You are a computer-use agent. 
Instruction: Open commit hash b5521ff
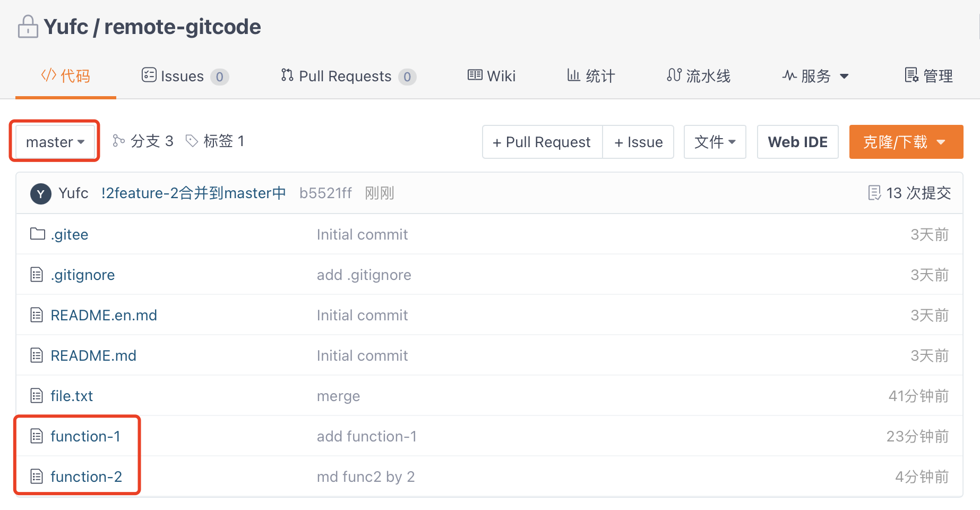coord(325,193)
